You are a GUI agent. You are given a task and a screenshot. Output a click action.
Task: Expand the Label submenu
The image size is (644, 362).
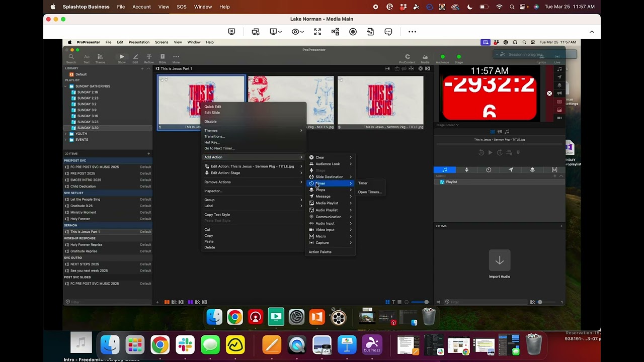click(253, 206)
